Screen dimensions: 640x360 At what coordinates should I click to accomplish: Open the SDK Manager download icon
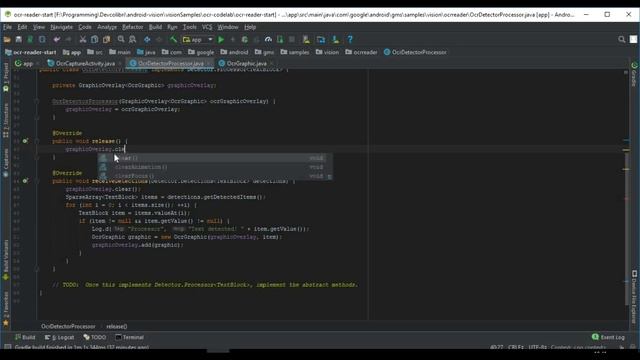click(336, 40)
